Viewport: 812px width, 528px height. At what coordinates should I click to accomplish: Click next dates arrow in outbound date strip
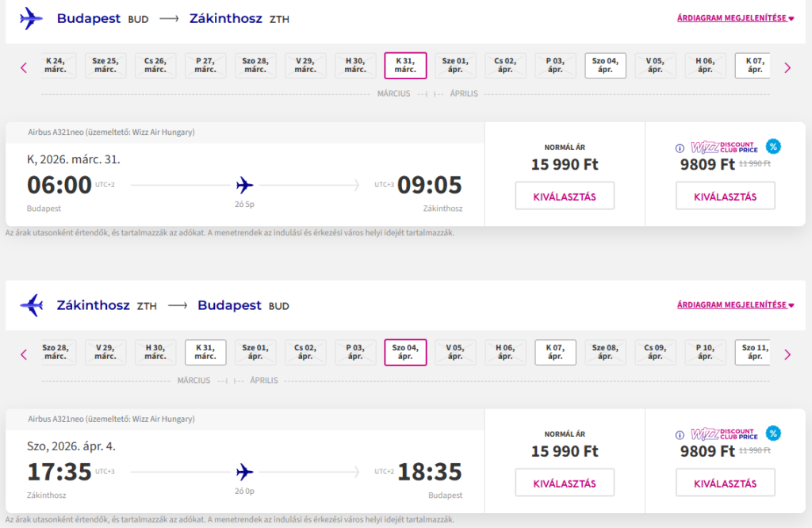coord(787,67)
